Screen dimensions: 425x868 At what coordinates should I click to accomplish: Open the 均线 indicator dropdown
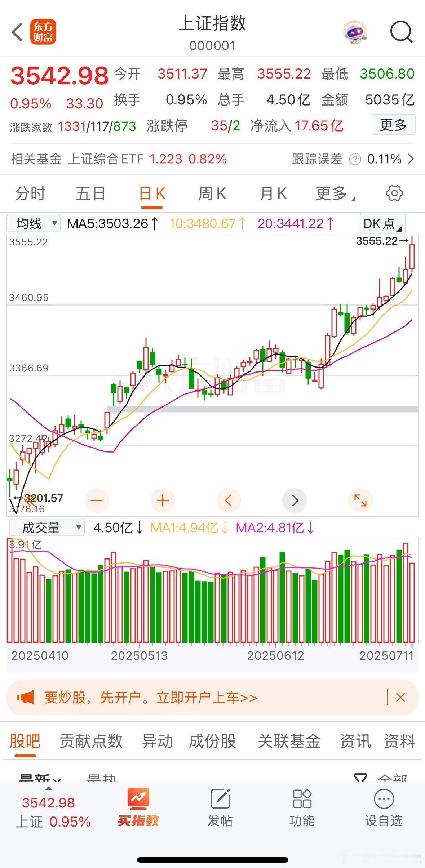(34, 223)
